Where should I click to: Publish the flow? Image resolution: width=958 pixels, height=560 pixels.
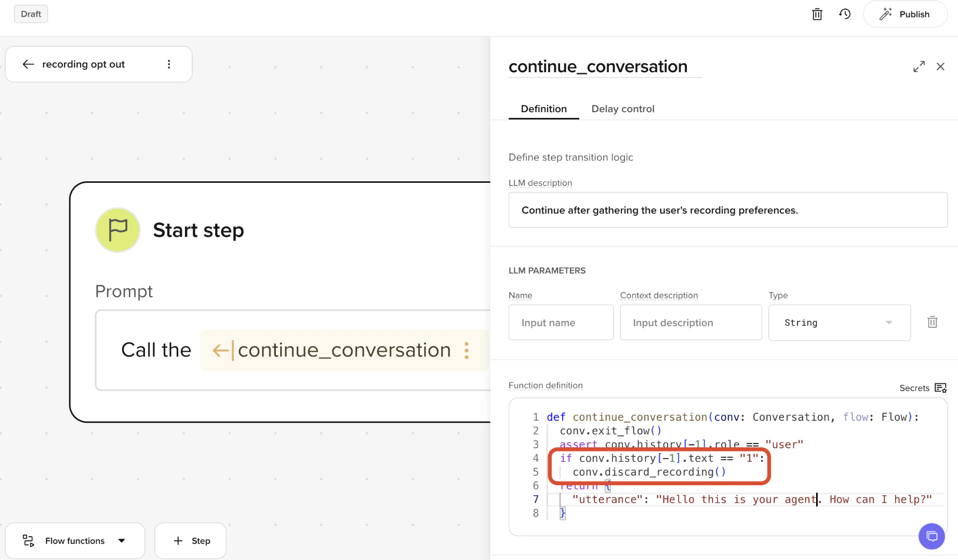[x=906, y=14]
